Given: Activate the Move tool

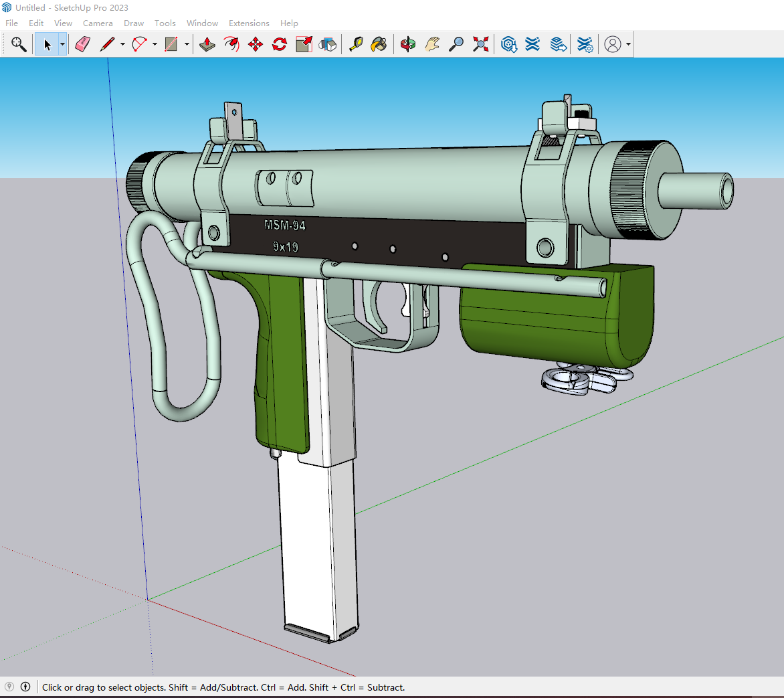Looking at the screenshot, I should [256, 44].
